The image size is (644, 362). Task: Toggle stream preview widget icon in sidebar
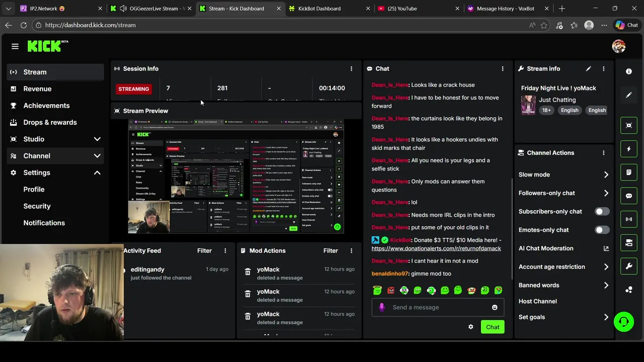628,126
